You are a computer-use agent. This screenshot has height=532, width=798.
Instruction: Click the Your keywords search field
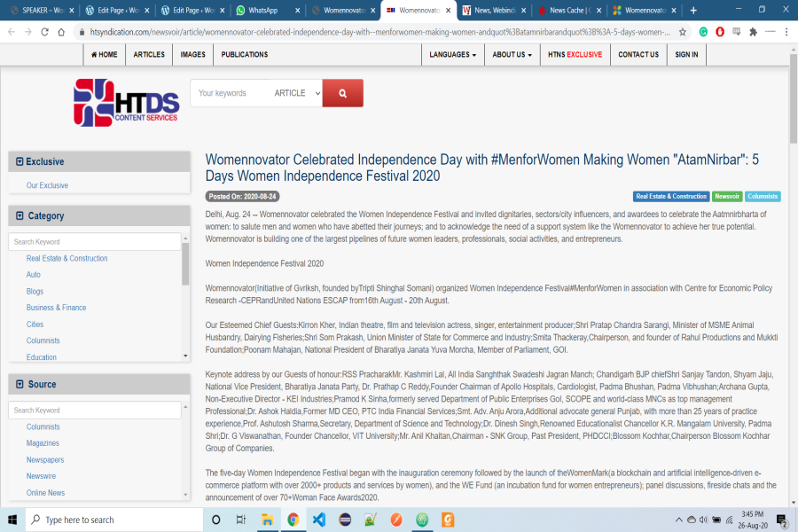point(230,93)
